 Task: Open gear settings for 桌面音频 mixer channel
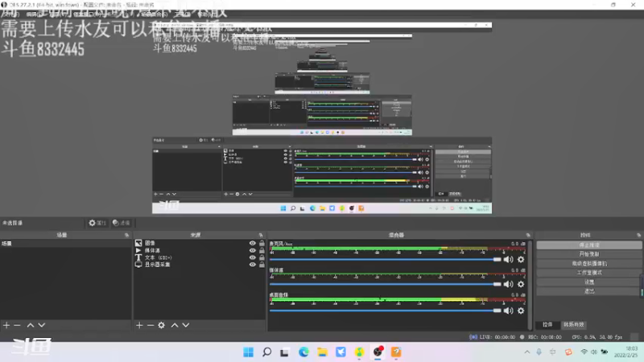521,311
